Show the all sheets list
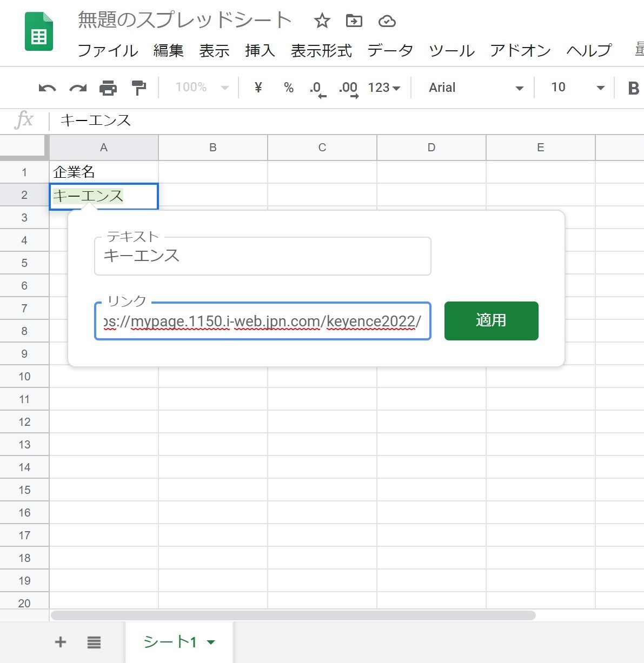Viewport: 644px width, 663px height. (94, 642)
